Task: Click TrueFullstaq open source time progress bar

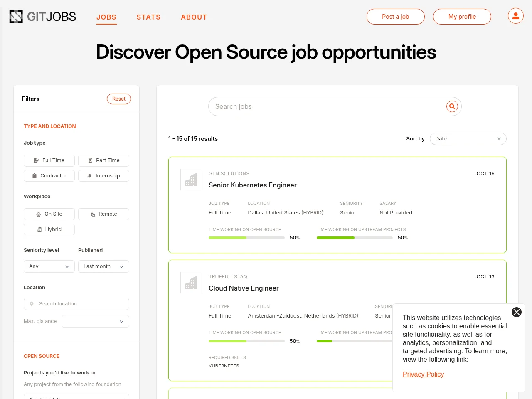Action: click(246, 341)
